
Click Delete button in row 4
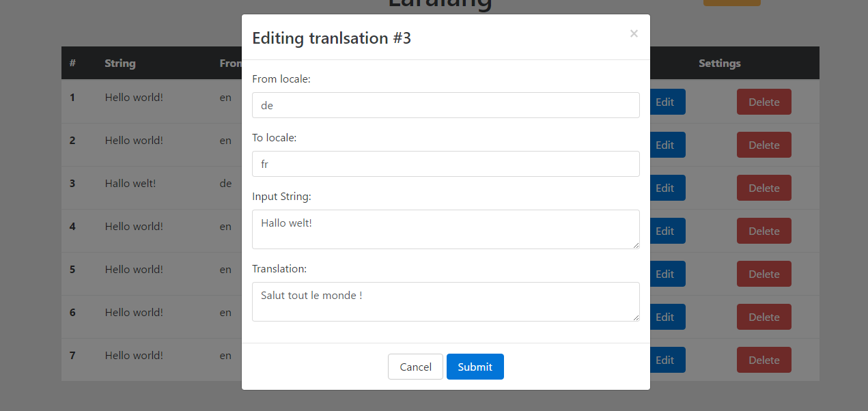(x=764, y=231)
